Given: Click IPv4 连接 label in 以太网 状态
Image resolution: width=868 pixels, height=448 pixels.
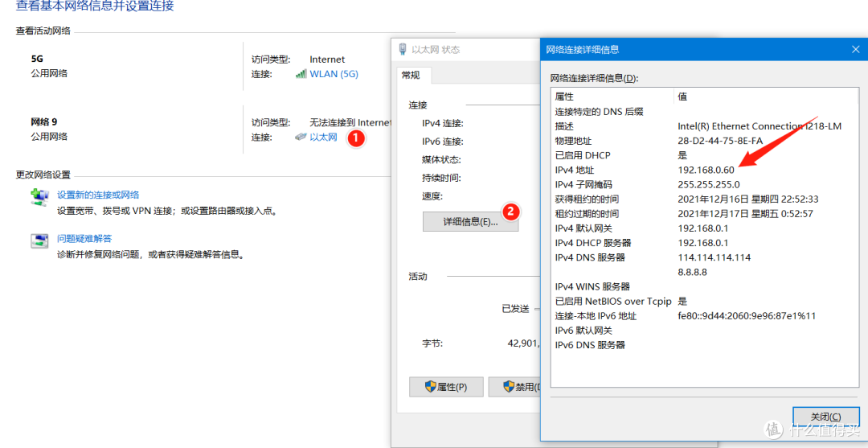Looking at the screenshot, I should coord(442,123).
